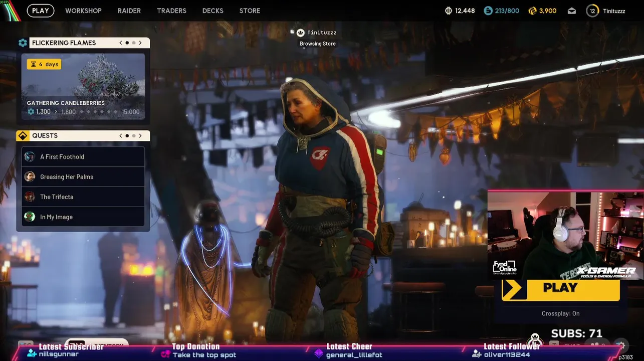Click the crown icon next to Tinituzzz nameplate
644x361 pixels.
[x=301, y=33]
